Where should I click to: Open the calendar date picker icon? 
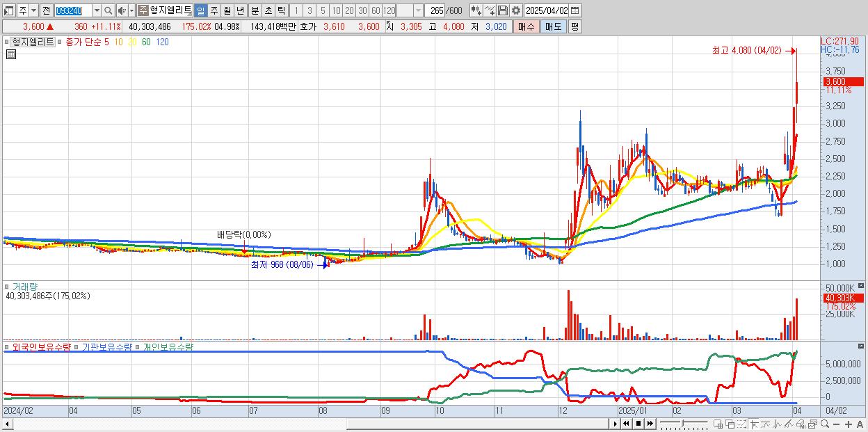coord(575,10)
